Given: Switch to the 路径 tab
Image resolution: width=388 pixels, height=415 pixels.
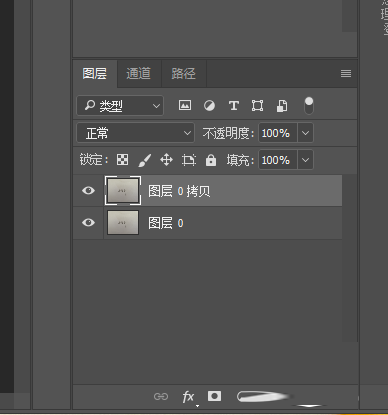Looking at the screenshot, I should click(183, 73).
